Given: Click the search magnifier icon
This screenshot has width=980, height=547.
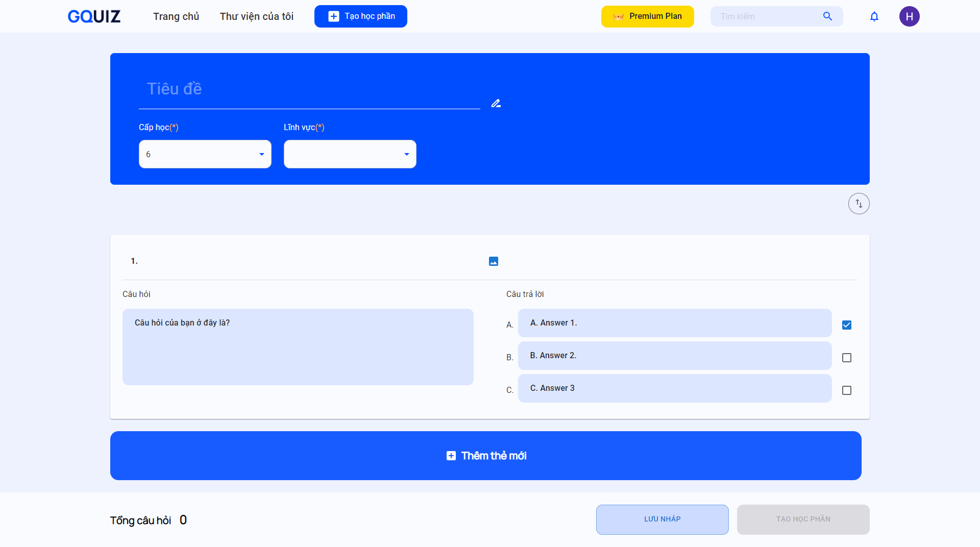Looking at the screenshot, I should click(x=827, y=16).
